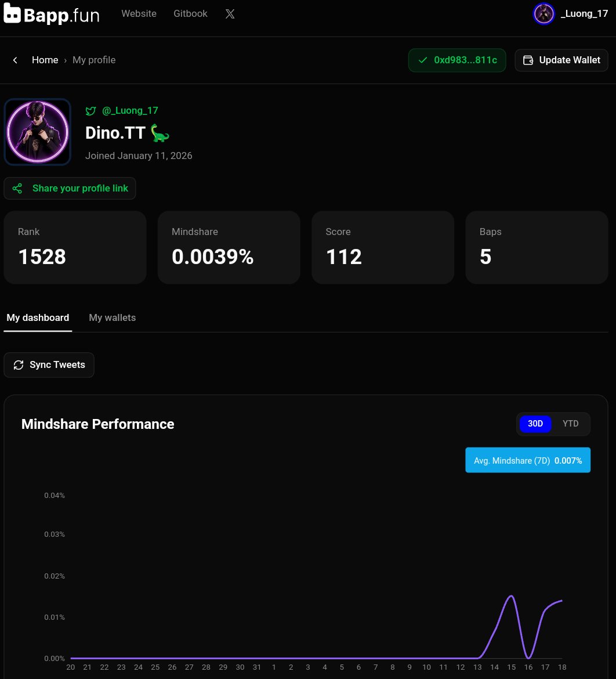Open the @_Luong_17 Twitter handle
The height and width of the screenshot is (679, 616).
tap(130, 111)
